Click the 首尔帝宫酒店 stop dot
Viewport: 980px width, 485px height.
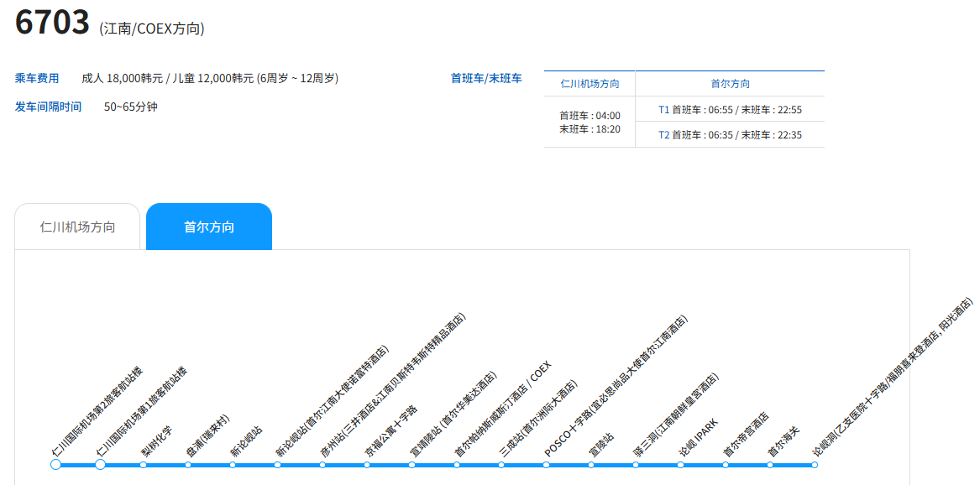(x=725, y=464)
